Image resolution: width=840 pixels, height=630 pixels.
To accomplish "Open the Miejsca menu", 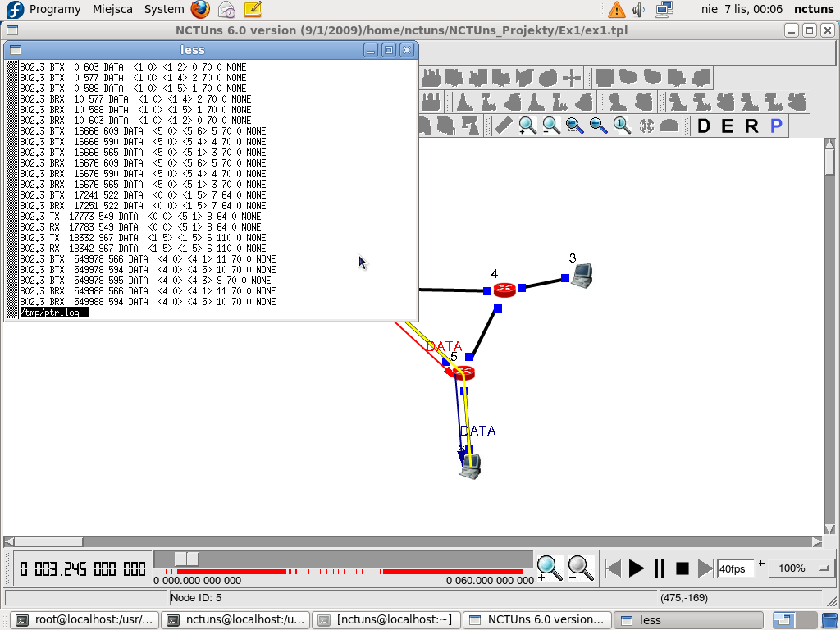I will (x=112, y=9).
